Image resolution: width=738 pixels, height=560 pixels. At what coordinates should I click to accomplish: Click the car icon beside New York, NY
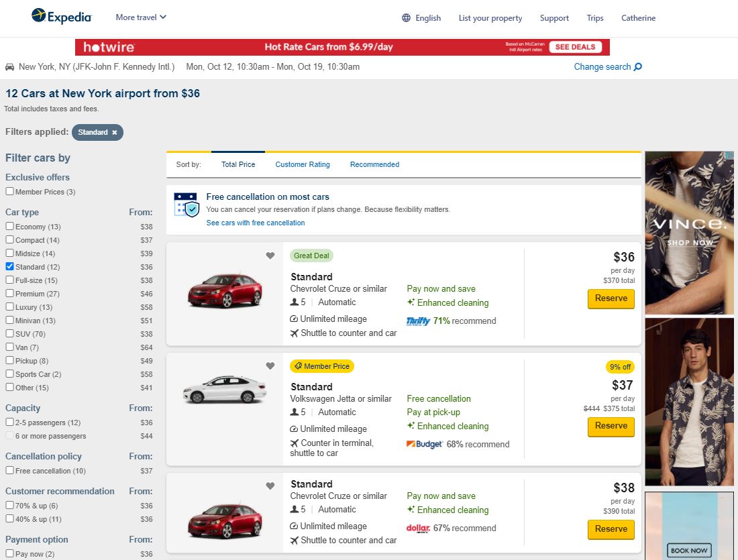(x=9, y=67)
